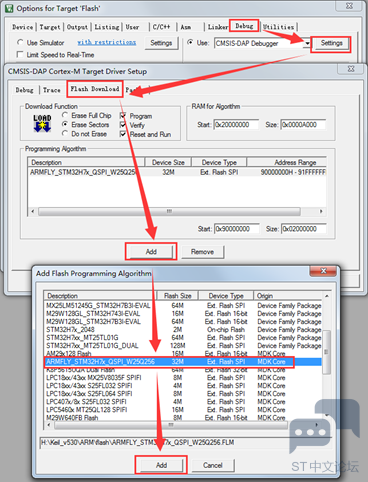Select LPC18xx/43xx S25FL032 SPIFI row
This screenshot has width=368, height=482.
click(x=183, y=386)
